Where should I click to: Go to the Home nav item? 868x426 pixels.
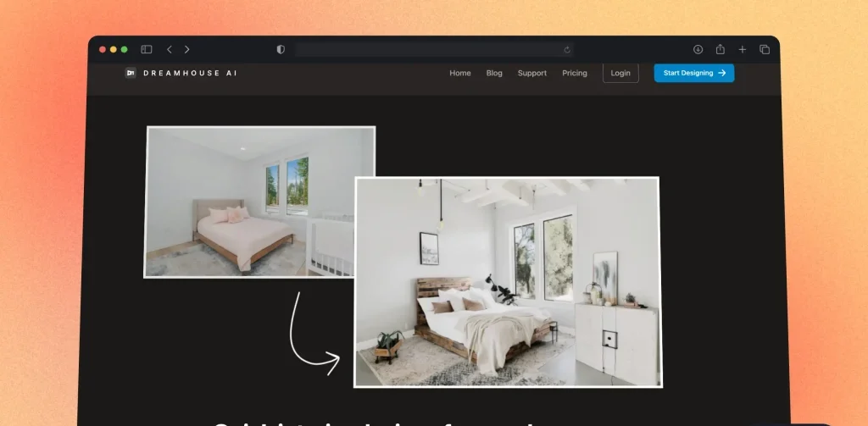(460, 73)
